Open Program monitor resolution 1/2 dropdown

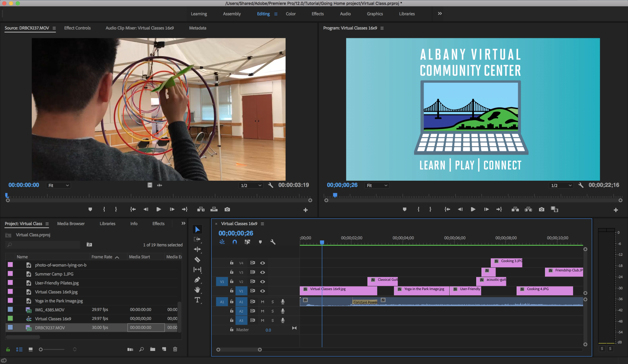(561, 185)
